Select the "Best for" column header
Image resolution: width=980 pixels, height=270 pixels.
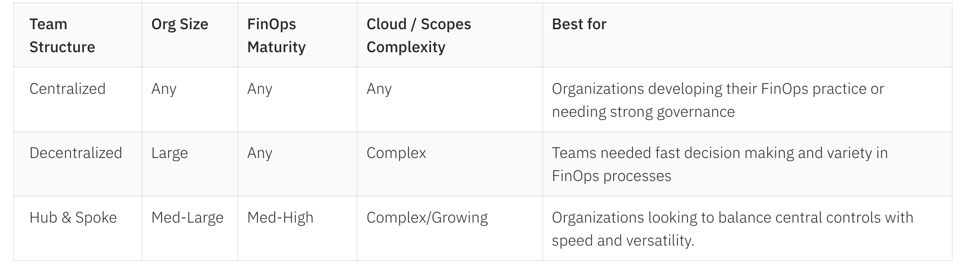click(x=579, y=24)
